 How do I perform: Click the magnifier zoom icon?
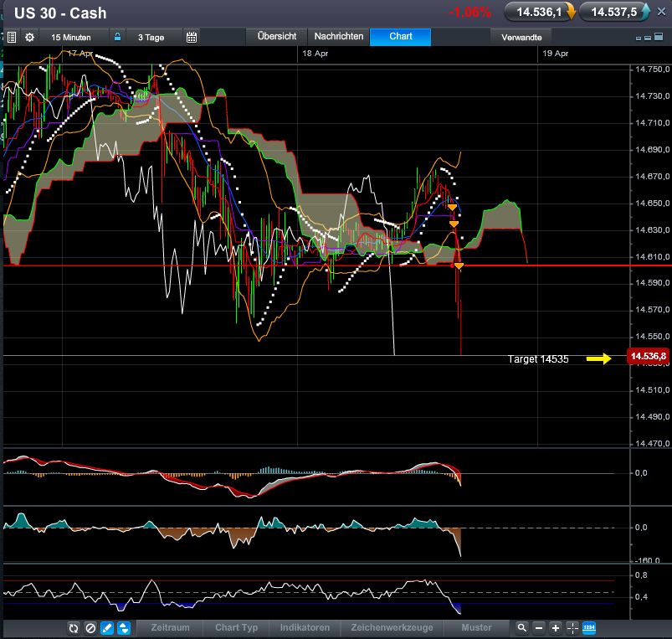(x=521, y=628)
